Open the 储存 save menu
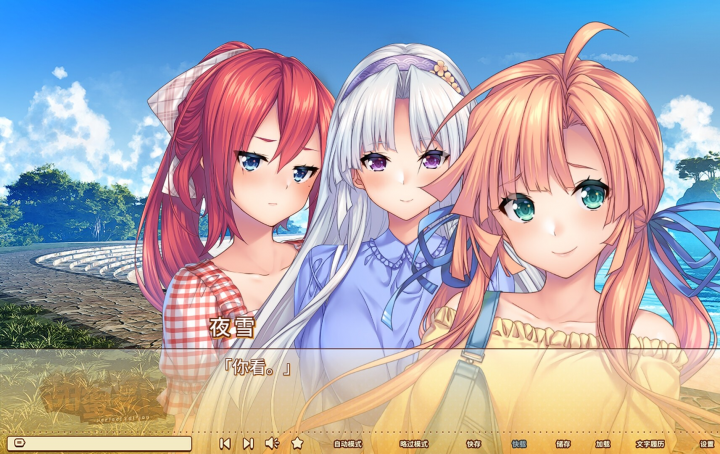This screenshot has width=720, height=454. (x=563, y=443)
